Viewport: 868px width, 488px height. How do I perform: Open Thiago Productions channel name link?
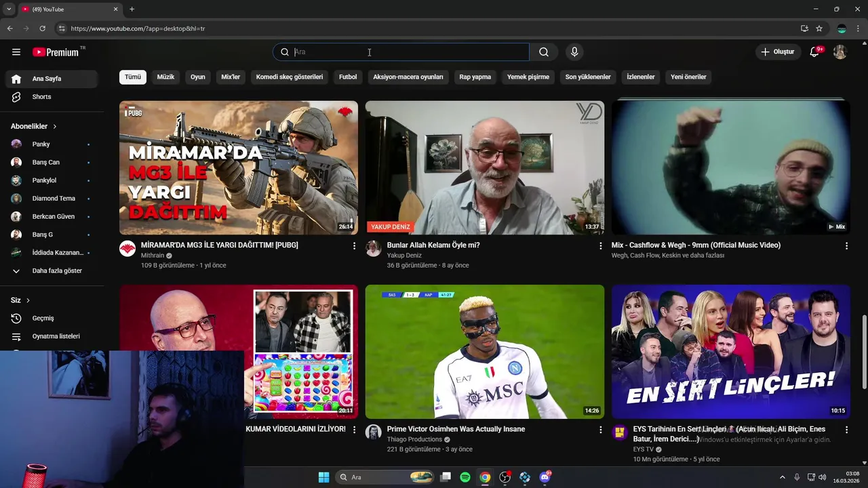[414, 439]
